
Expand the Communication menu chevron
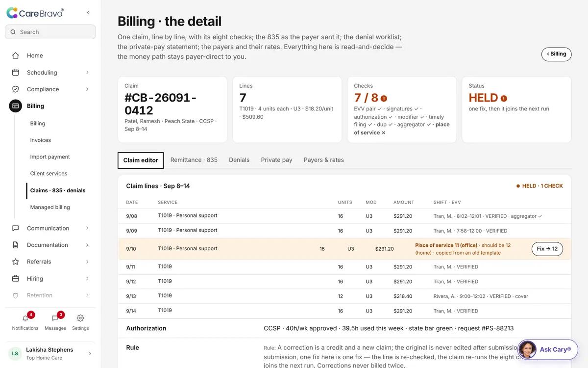click(87, 228)
